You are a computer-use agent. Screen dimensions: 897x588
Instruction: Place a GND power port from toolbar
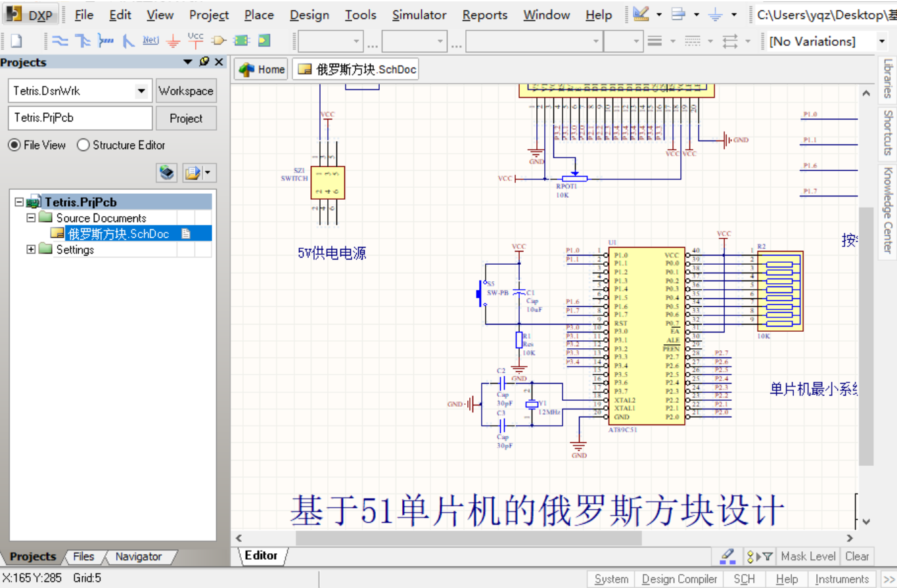tap(173, 41)
